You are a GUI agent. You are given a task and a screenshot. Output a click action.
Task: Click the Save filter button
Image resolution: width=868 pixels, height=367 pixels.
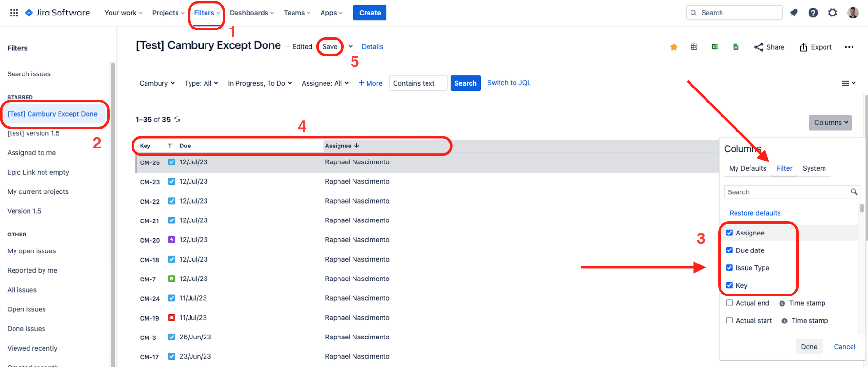(330, 47)
